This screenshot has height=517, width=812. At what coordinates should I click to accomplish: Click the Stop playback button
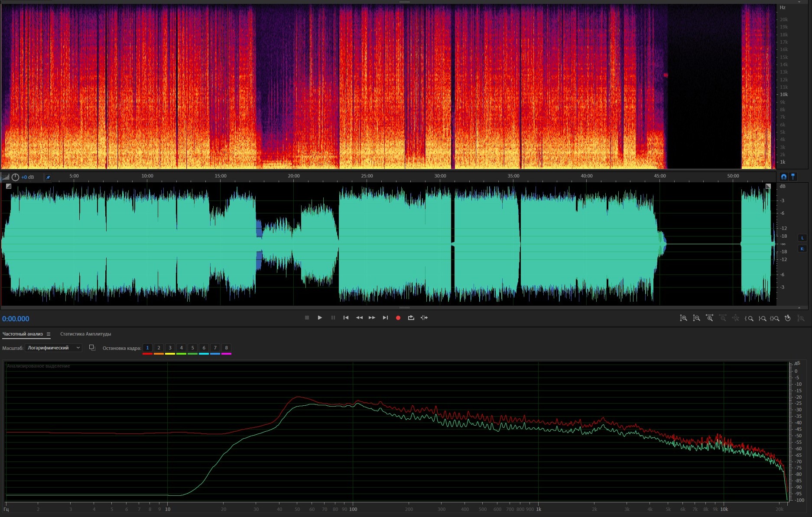click(307, 318)
